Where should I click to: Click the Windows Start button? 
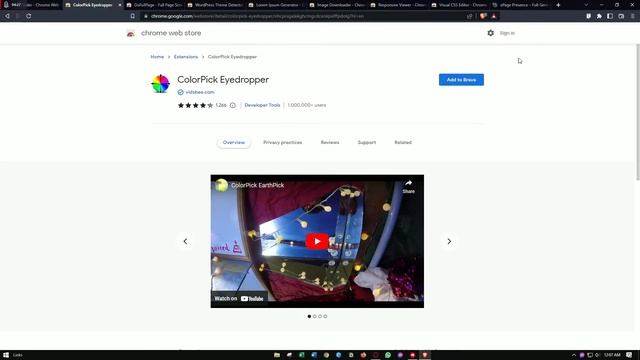(6, 355)
